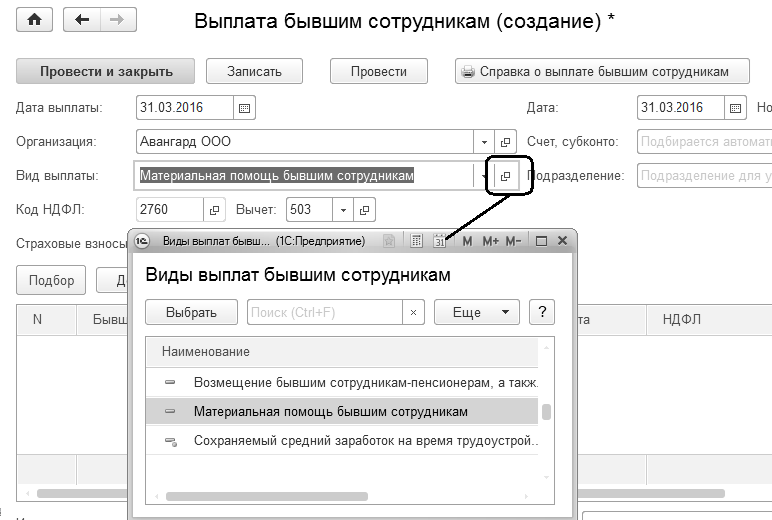Go to the home page icon
Image resolution: width=772 pixels, height=520 pixels.
pyautogui.click(x=34, y=20)
